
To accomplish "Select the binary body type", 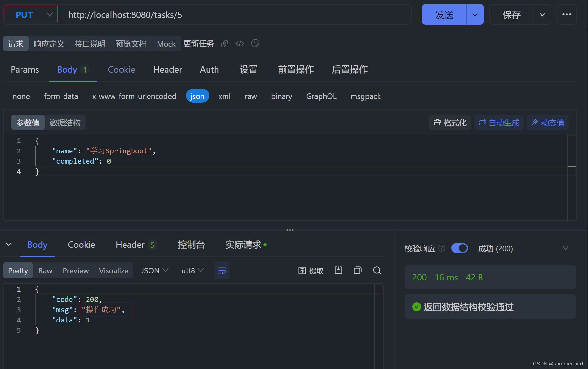I will click(x=282, y=96).
